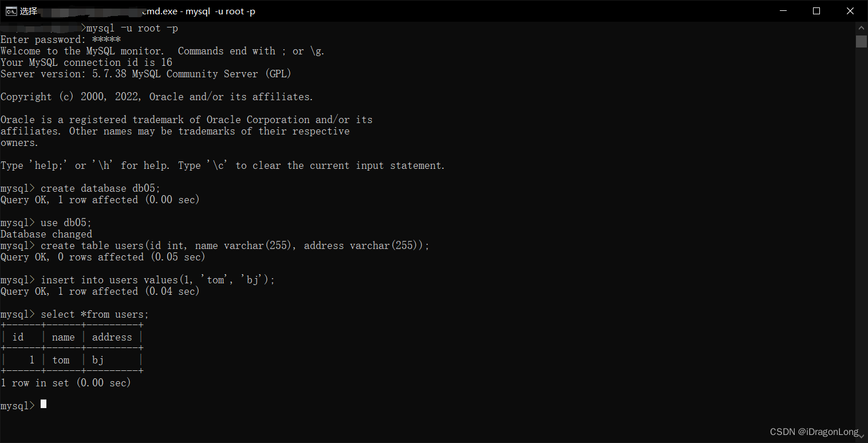Close the mysql command prompt window
This screenshot has width=868, height=443.
click(850, 11)
